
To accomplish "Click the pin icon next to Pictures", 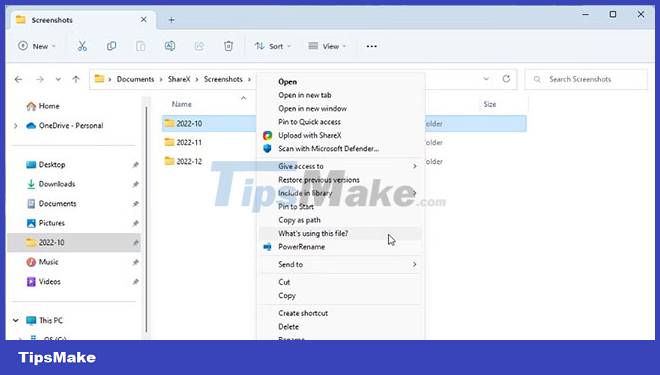I will click(136, 223).
